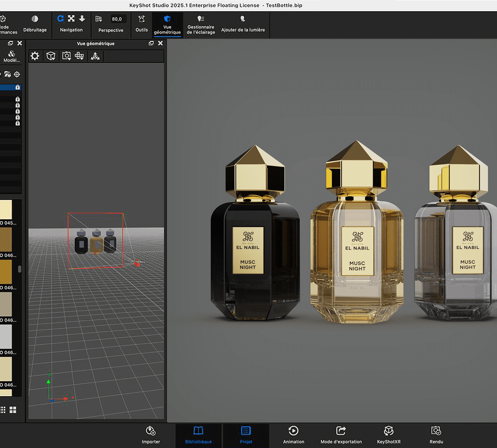This screenshot has height=448, width=497.
Task: Expand the grid view dropdown
Action: [79, 56]
